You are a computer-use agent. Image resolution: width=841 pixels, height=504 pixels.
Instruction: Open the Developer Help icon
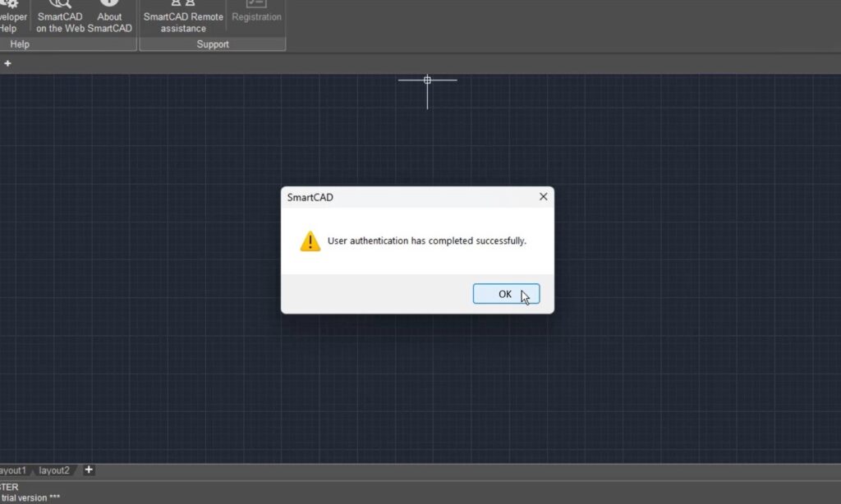point(11,16)
